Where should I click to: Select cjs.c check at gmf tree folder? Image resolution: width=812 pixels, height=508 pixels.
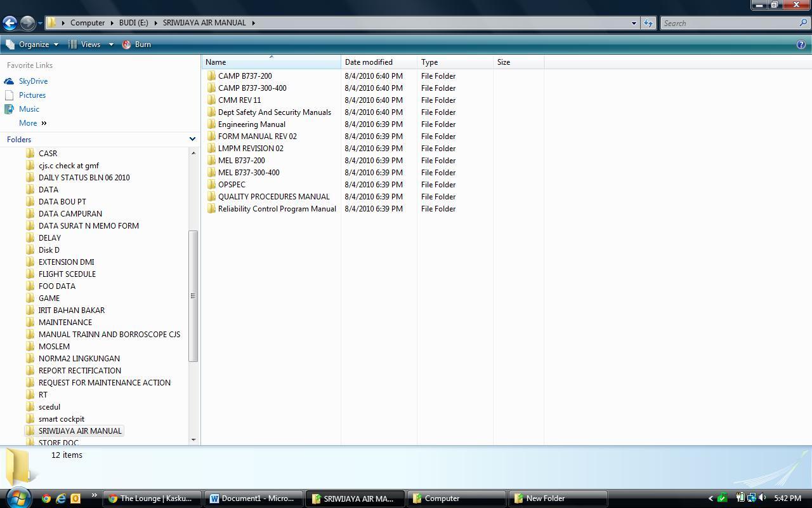pos(69,166)
